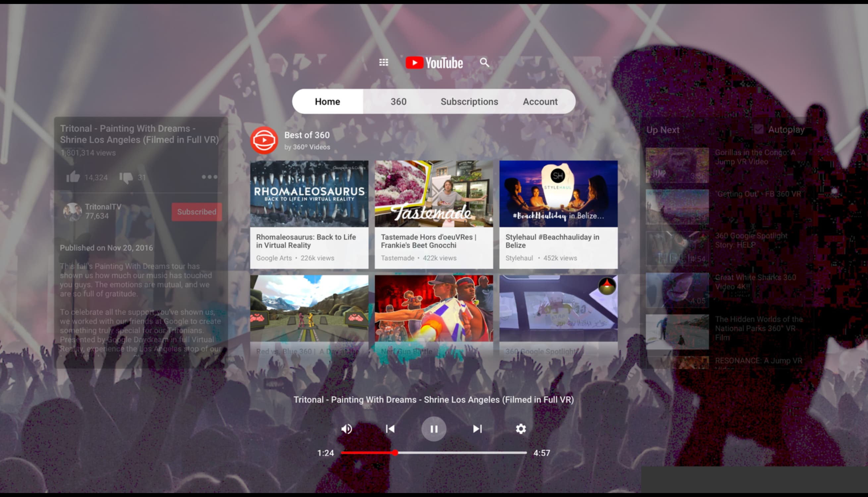Switch to the Subscriptions tab
Screen dimensions: 868x497
coord(469,102)
